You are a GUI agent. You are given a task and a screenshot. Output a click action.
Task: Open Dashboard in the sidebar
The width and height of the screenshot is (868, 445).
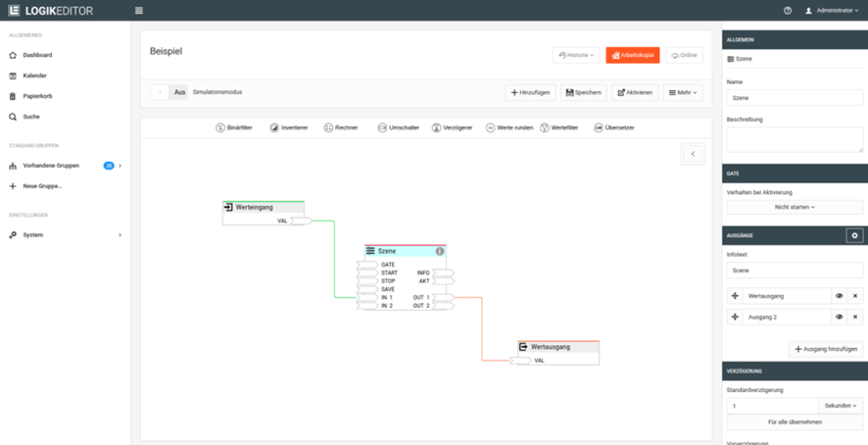coord(37,55)
